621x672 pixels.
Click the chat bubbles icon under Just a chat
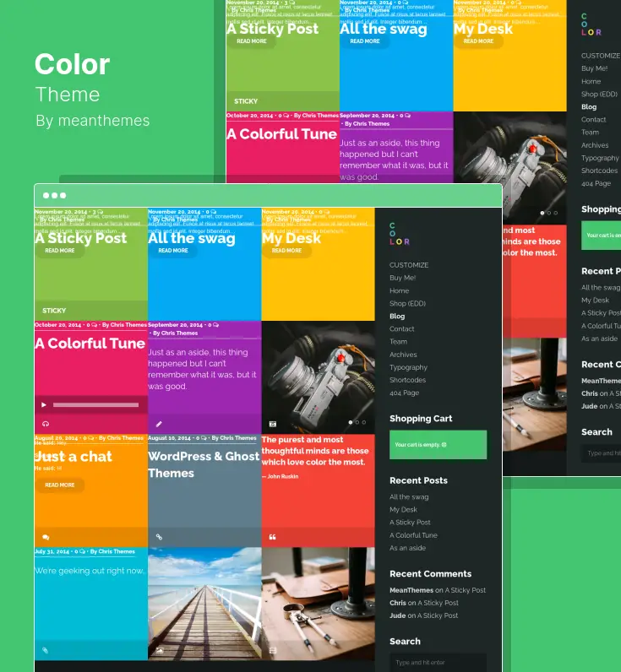click(46, 537)
